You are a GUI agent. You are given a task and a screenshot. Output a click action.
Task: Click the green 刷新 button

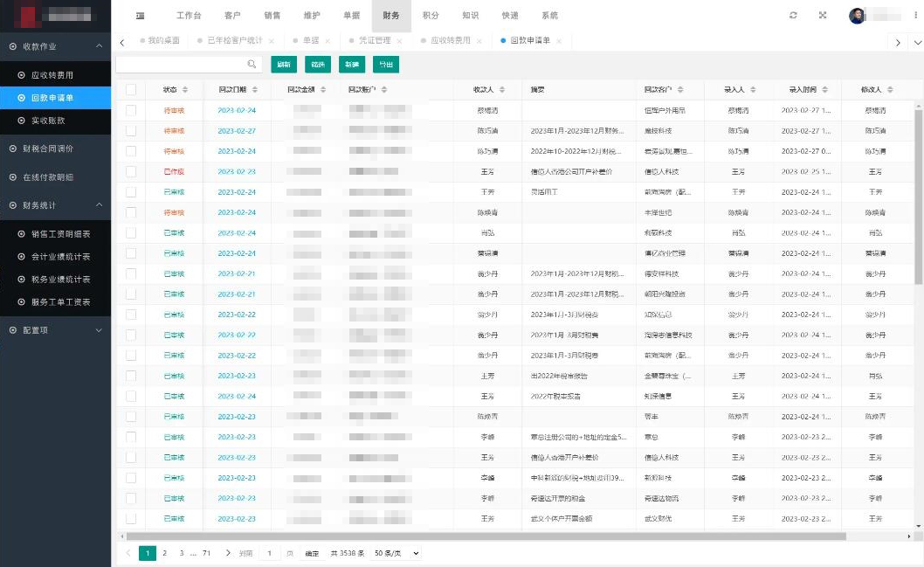[284, 65]
